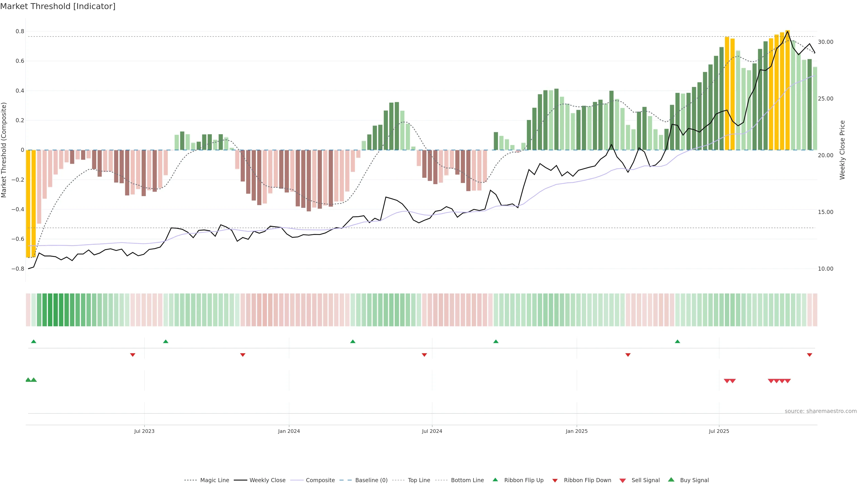Click Buy Signal legend triangle icon

[x=671, y=480]
